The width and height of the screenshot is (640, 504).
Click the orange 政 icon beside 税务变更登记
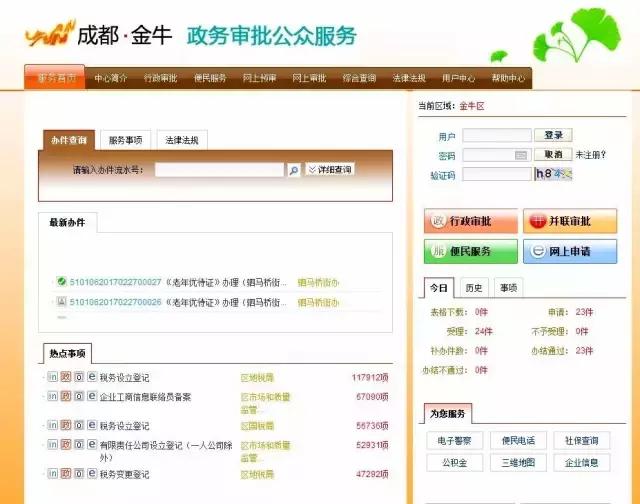coord(66,473)
